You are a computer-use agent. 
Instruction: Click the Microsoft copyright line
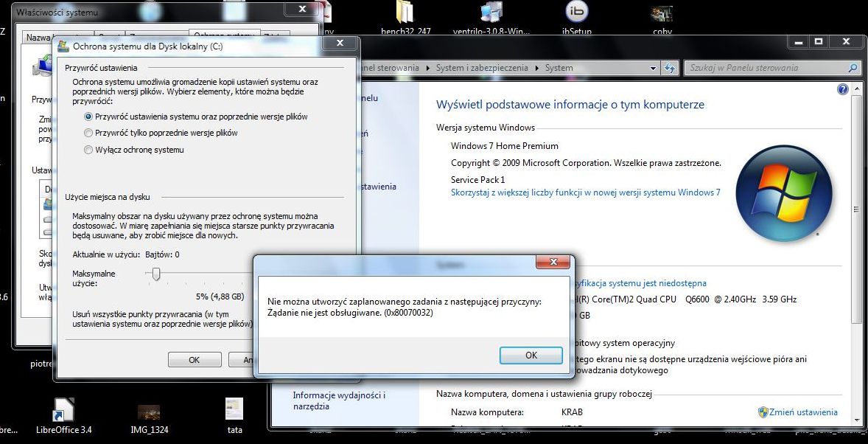[x=587, y=164]
